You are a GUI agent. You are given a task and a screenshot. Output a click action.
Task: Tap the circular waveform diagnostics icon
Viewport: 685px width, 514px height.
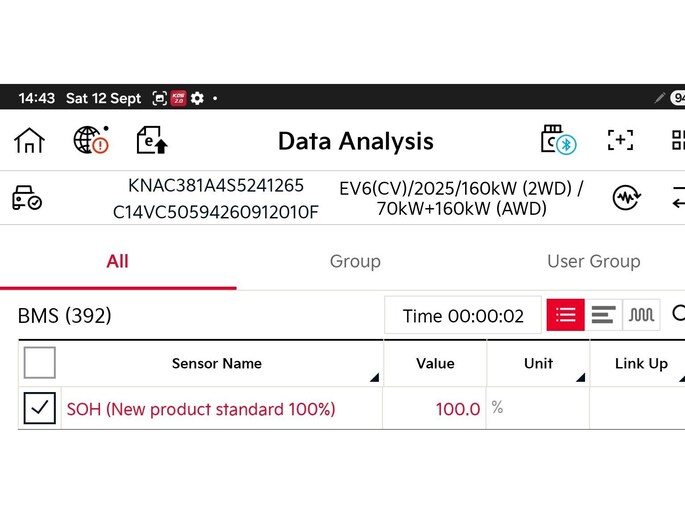pyautogui.click(x=626, y=198)
